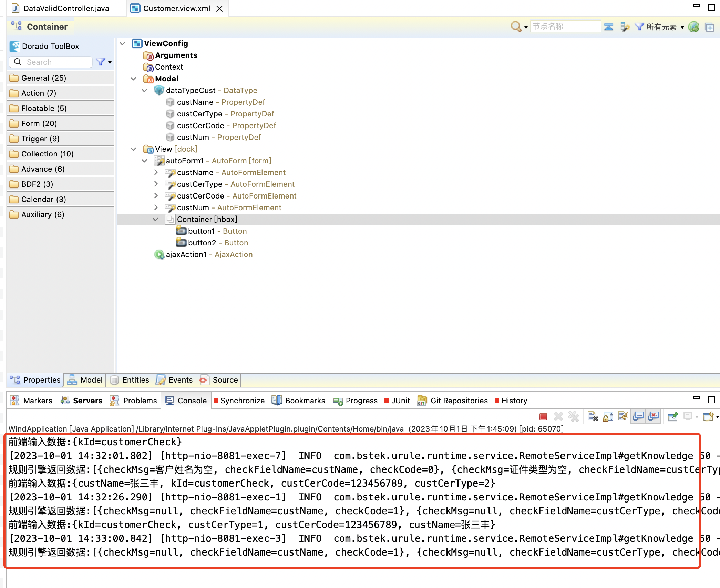Click the globe preview icon in the Container toolbar
Screen dimensions: 720x588
(694, 27)
